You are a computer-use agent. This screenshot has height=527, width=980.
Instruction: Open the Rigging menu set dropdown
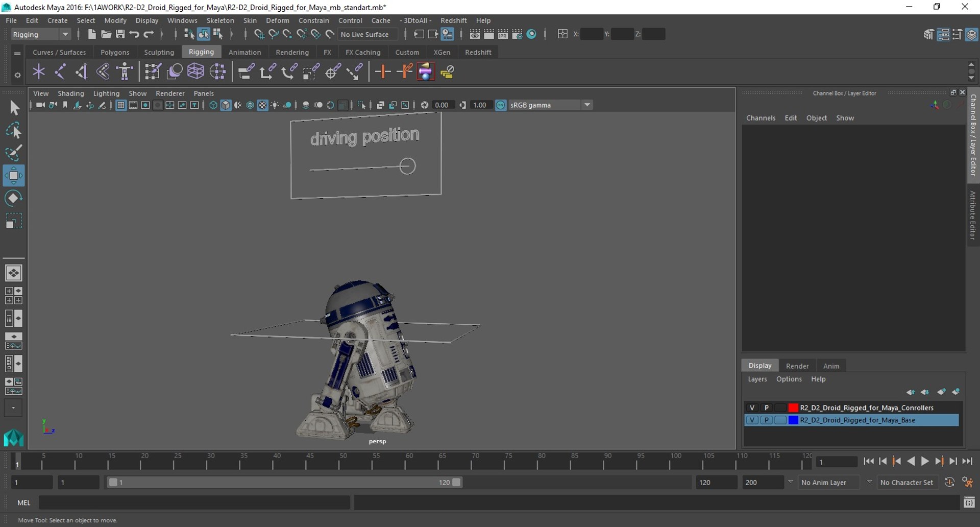(x=41, y=34)
